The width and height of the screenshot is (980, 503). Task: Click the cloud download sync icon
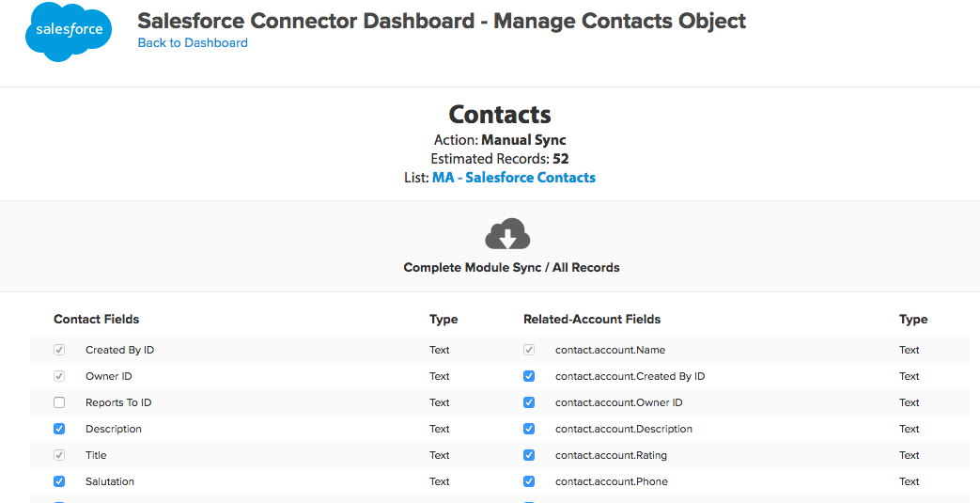click(x=507, y=234)
